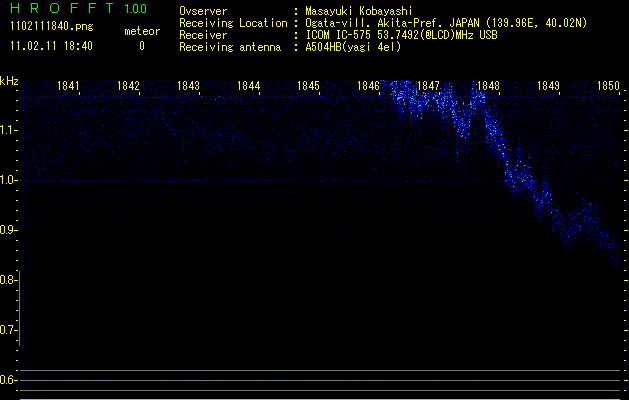629x400 pixels.
Task: Select the Ogata-vill. Akita-Pref. JAPAN location text
Action: 446,23
